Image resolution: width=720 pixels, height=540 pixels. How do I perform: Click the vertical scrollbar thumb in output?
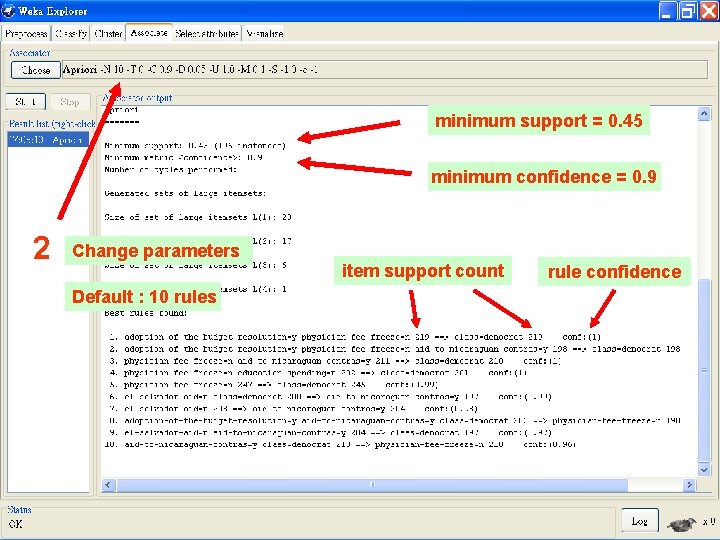pyautogui.click(x=704, y=370)
